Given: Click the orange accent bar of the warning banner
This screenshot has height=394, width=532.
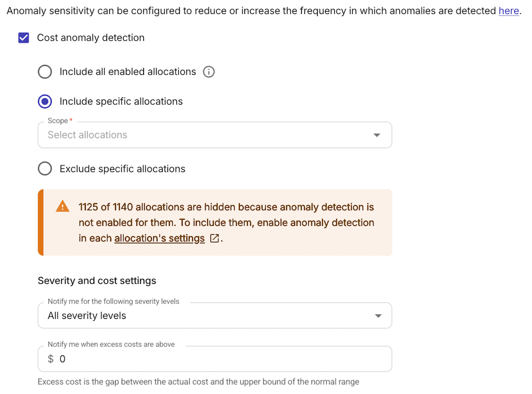Looking at the screenshot, I should pyautogui.click(x=40, y=222).
